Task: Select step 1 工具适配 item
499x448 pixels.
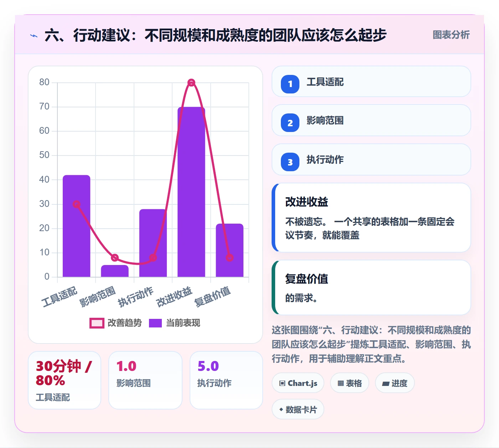Action: 371,81
